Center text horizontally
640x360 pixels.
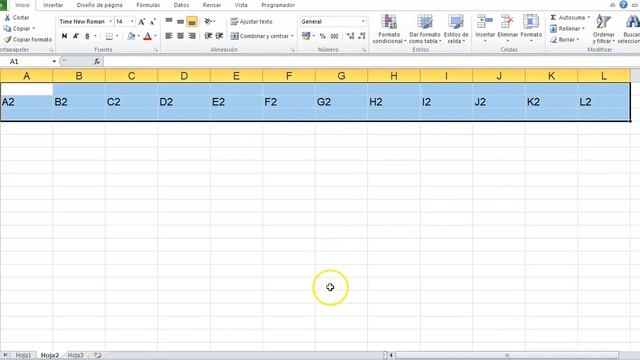pos(180,36)
